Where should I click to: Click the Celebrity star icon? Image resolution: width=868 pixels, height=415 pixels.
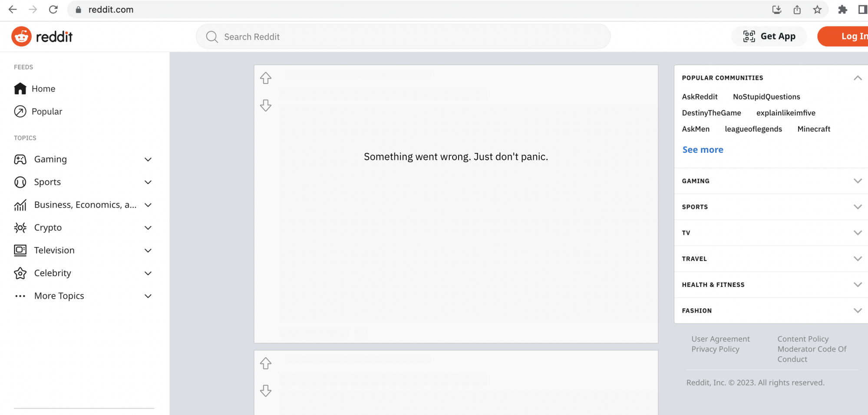click(x=20, y=273)
